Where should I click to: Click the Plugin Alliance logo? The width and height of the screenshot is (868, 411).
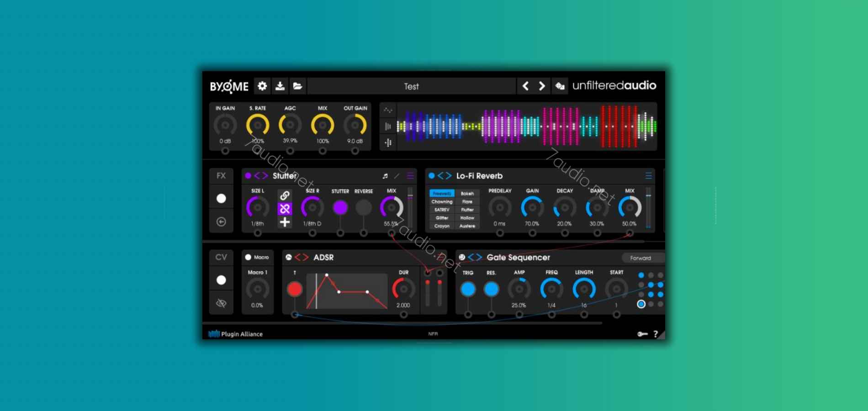tap(236, 334)
